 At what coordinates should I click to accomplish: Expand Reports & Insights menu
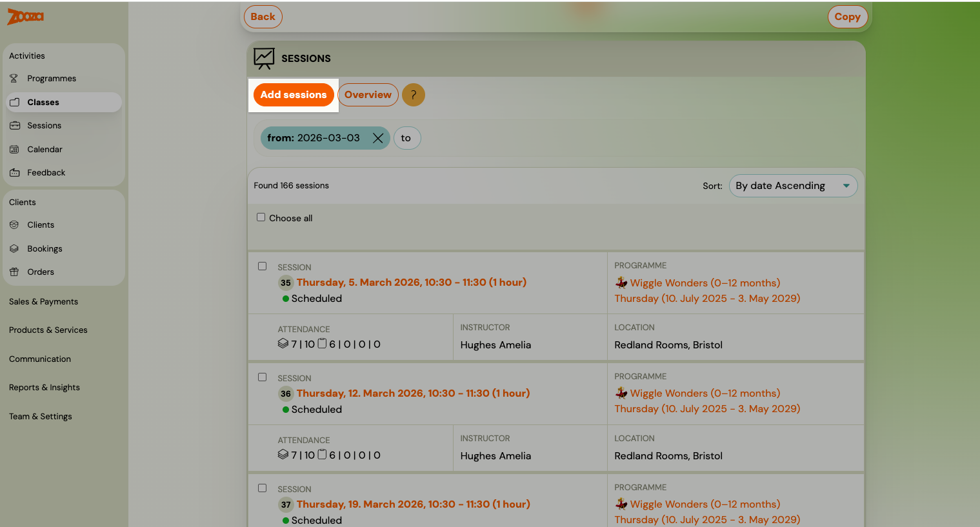pyautogui.click(x=45, y=388)
